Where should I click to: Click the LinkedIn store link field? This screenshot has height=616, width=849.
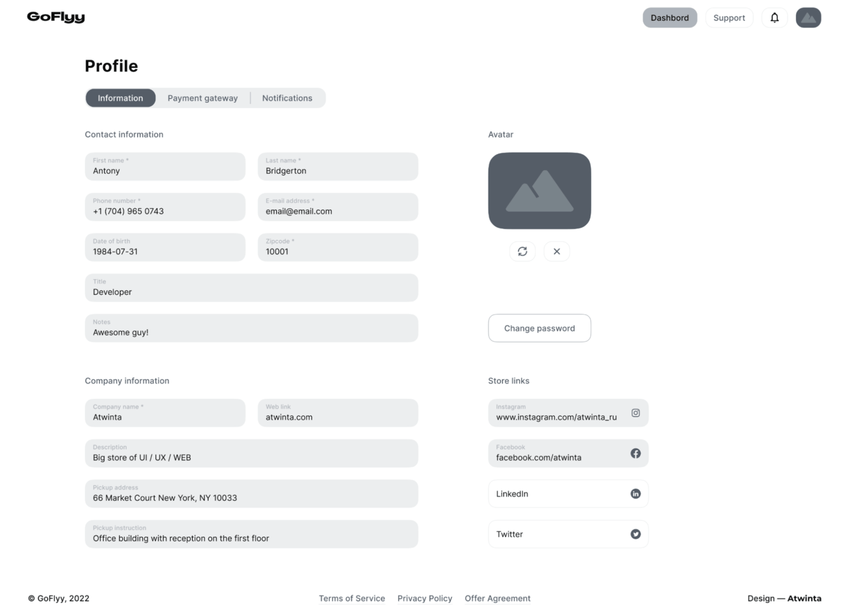click(x=568, y=494)
